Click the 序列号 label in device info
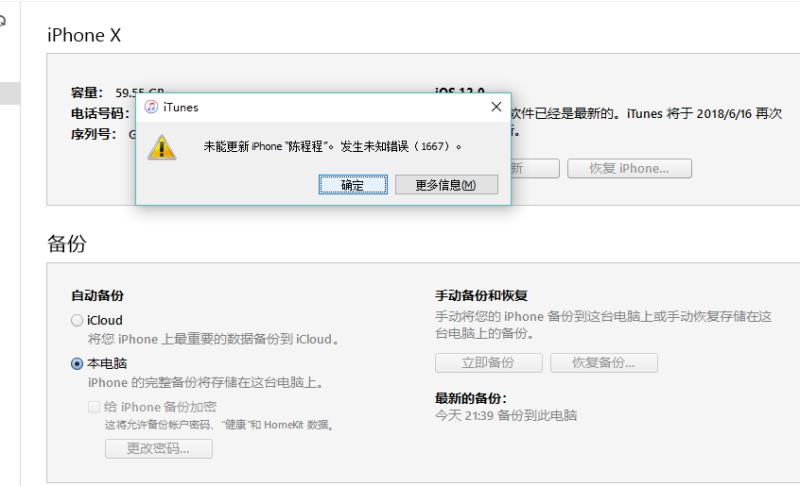The height and width of the screenshot is (486, 800). tap(95, 133)
